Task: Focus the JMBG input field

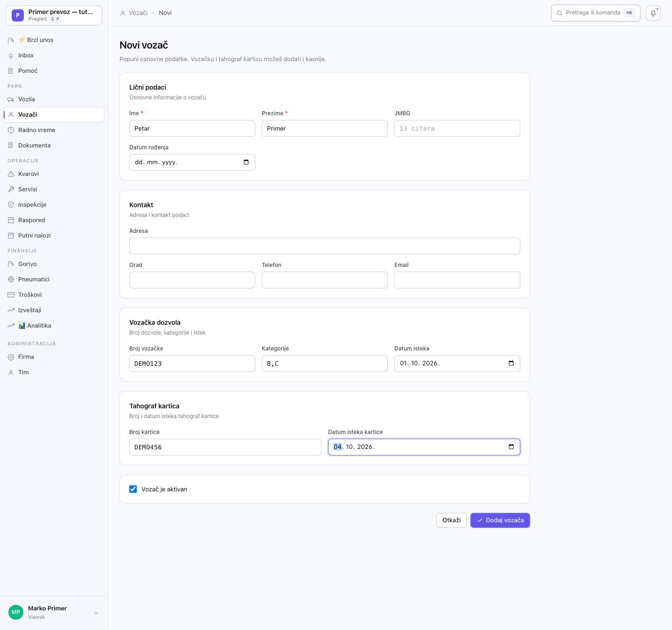Action: (457, 128)
